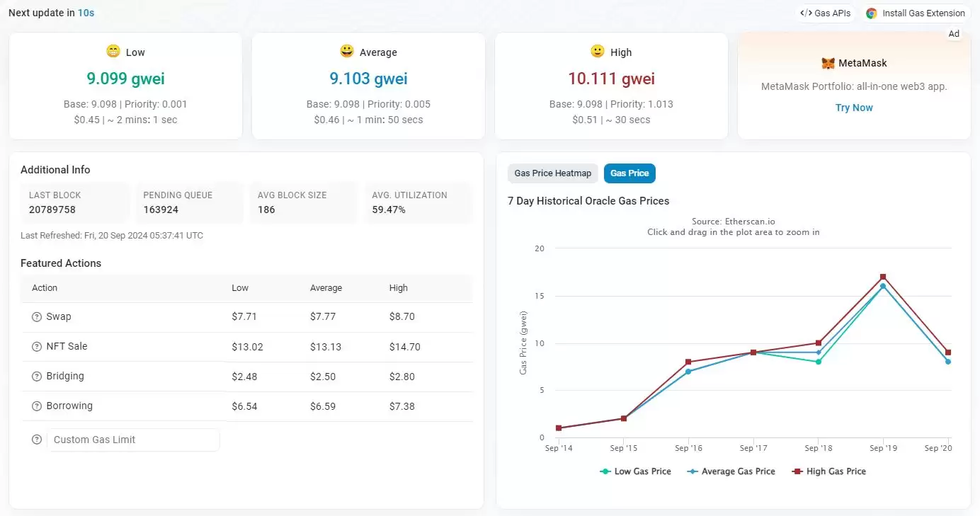Click the question icon next to Borrowing

click(37, 406)
